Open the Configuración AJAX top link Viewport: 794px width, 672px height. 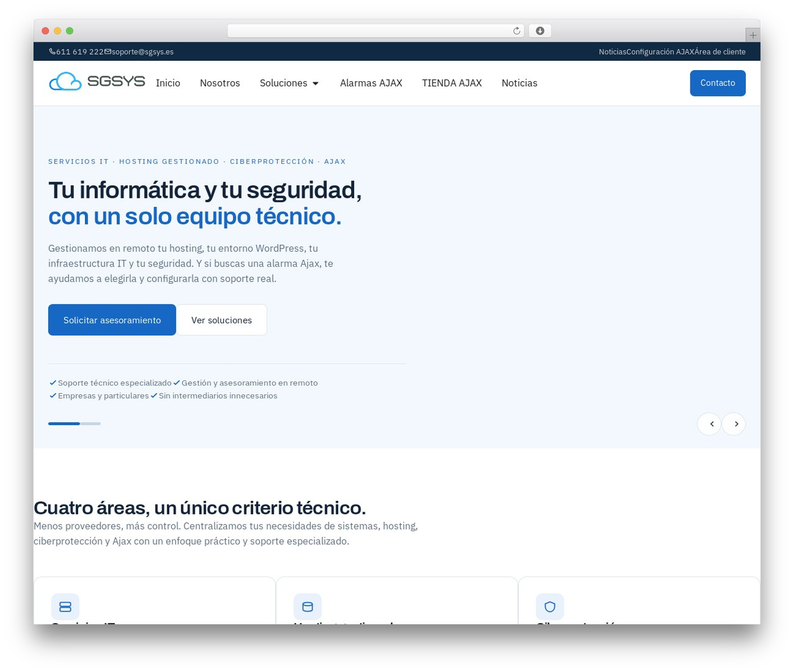[660, 52]
